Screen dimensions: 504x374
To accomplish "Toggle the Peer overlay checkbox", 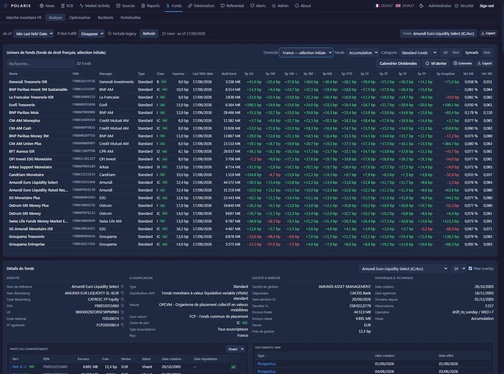I will point(470,268).
